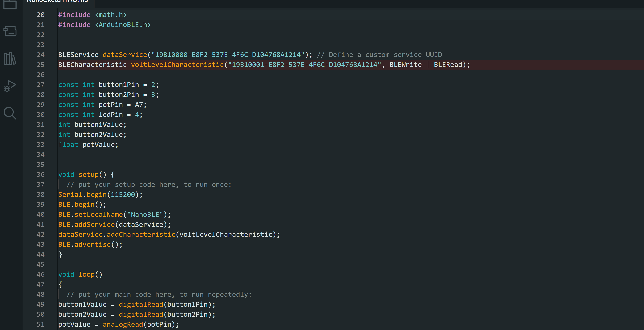The image size is (644, 330).
Task: Click the custom service UUID comment
Action: click(379, 55)
